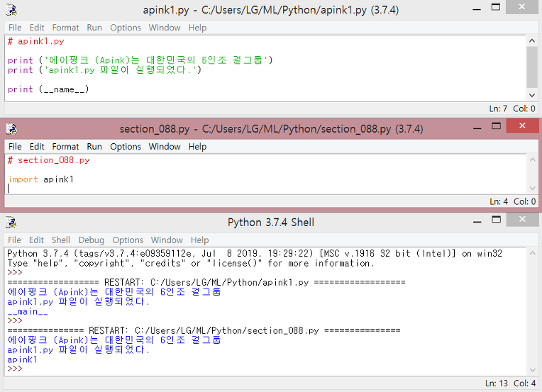Viewport: 542px width, 392px height.
Task: Click 'Col: 4' status in Shell window
Action: click(x=525, y=383)
